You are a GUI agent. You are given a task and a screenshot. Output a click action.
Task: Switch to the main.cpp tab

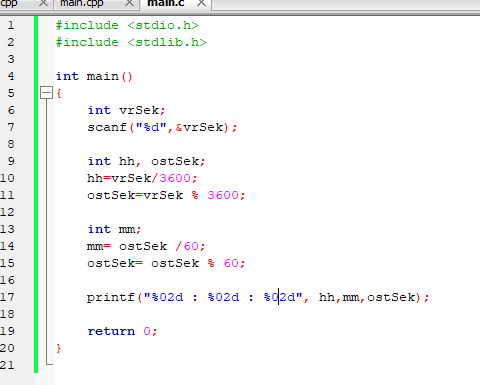pyautogui.click(x=82, y=4)
